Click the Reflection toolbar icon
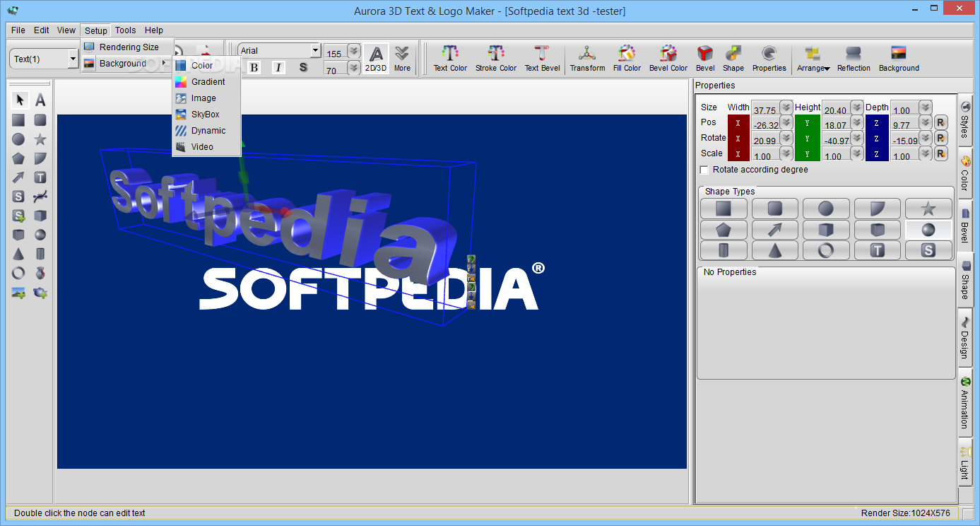 854,59
